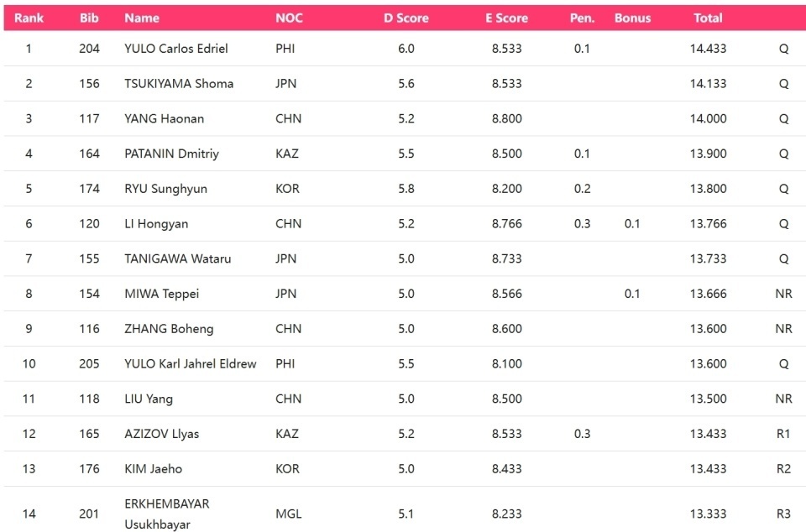Click the Pen. column header
806x532 pixels.
(x=582, y=18)
